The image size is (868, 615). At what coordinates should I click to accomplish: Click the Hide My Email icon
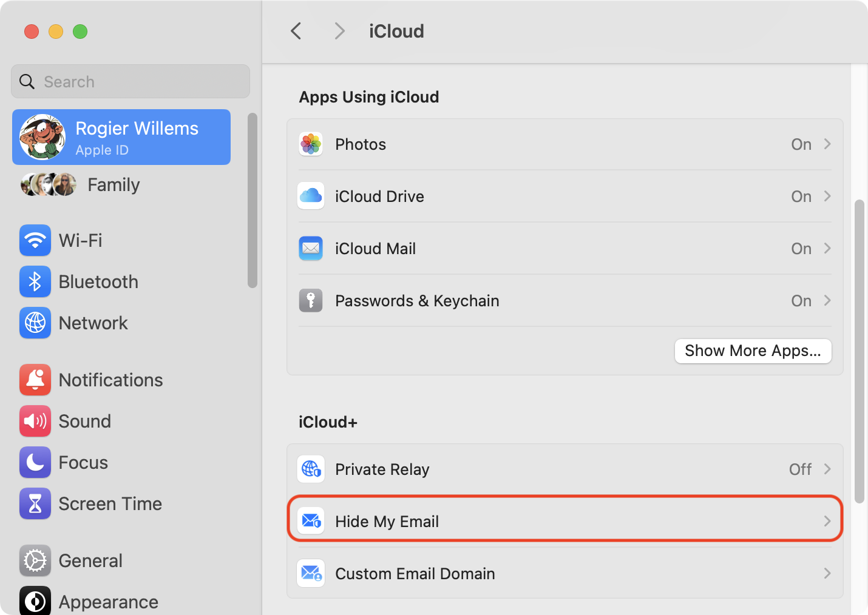311,522
